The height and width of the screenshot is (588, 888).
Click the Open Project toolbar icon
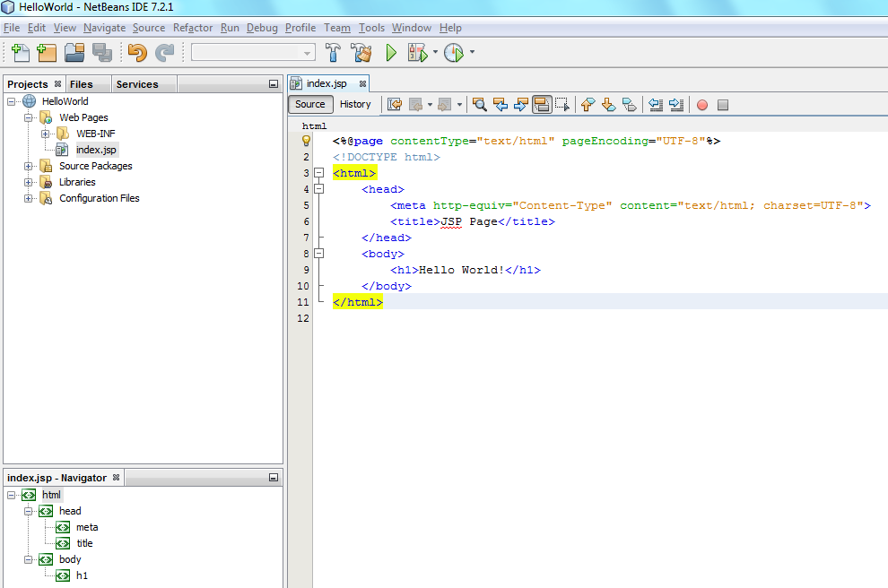pyautogui.click(x=74, y=53)
